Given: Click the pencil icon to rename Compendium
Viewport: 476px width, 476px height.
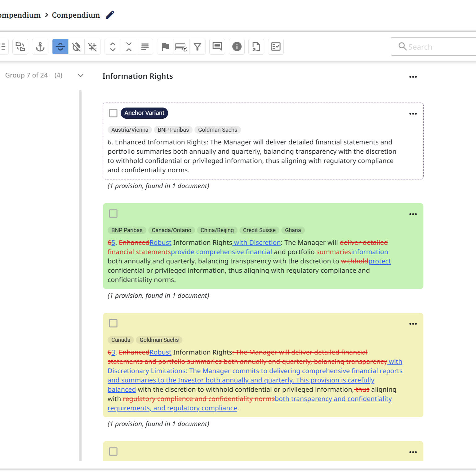Looking at the screenshot, I should click(x=110, y=15).
